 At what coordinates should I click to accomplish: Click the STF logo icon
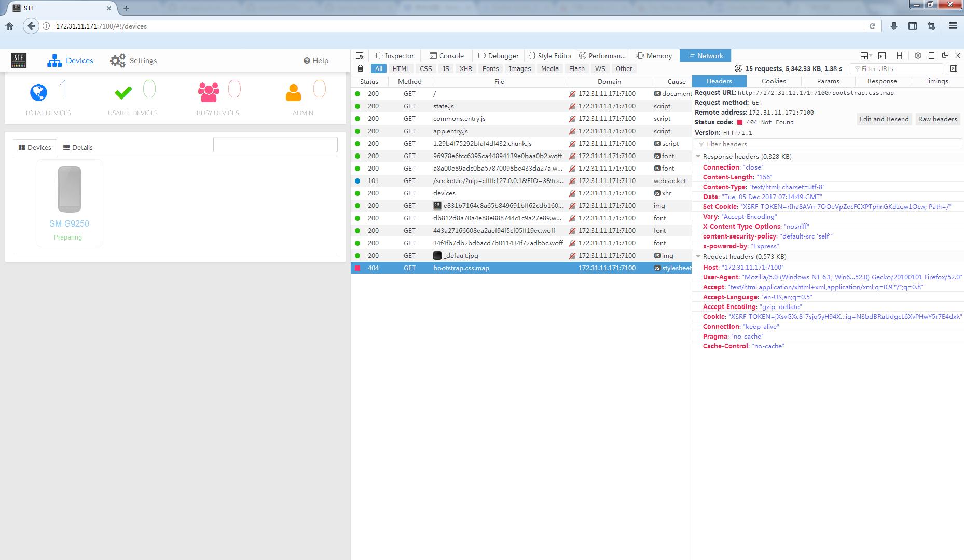pyautogui.click(x=19, y=61)
